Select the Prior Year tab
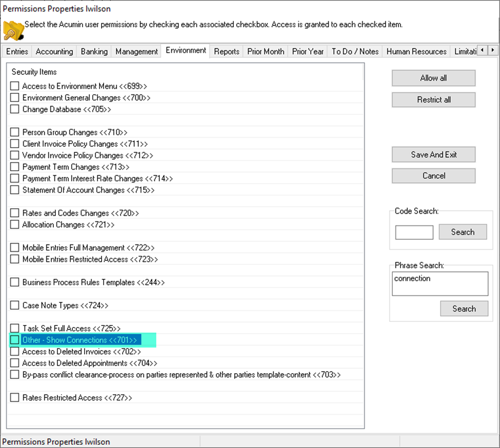This screenshot has height=448, width=500. [x=308, y=52]
